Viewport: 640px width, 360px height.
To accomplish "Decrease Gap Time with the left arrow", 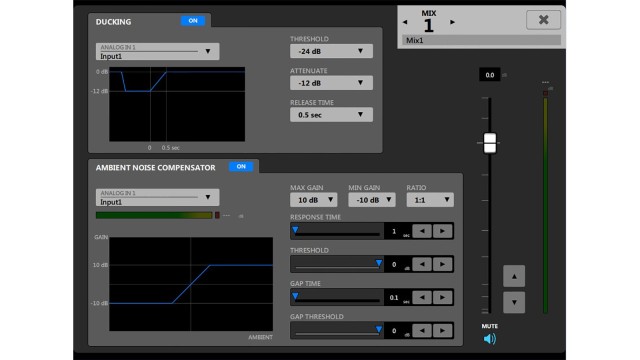I will coord(422,298).
